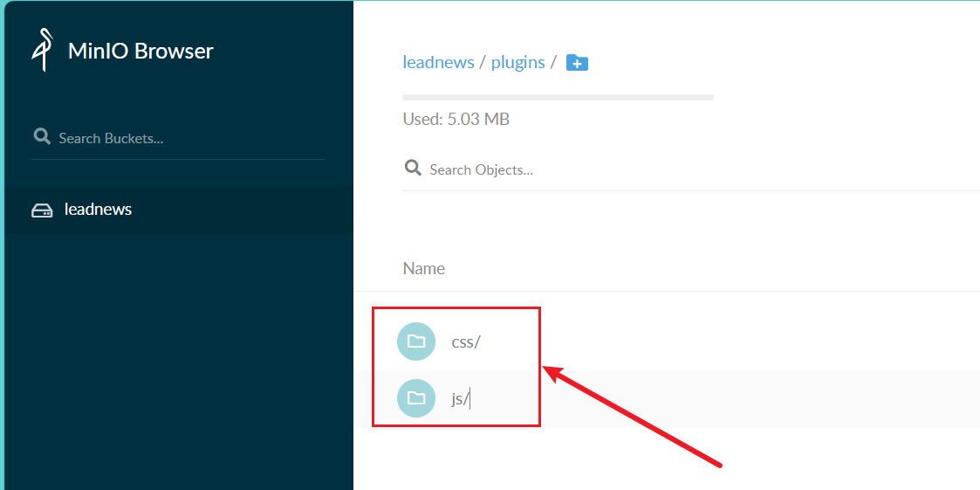Click the leadnews bucket drive icon
980x490 pixels.
[42, 210]
